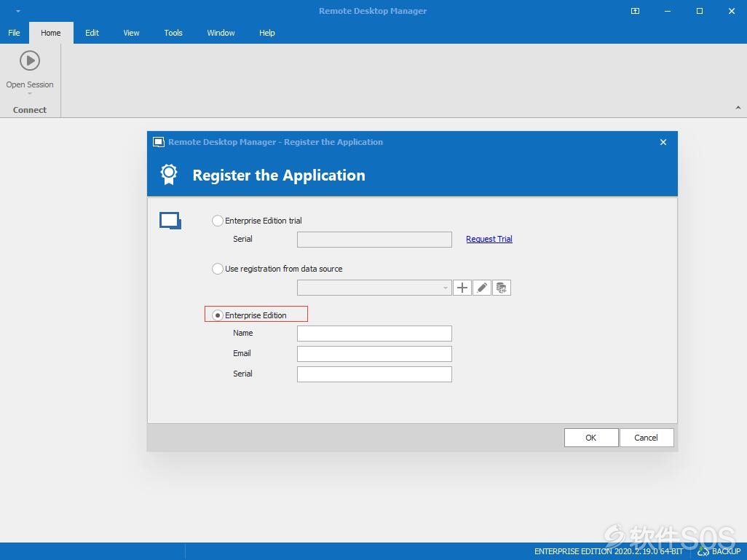
Task: Open the Tools ribbon tab
Action: [x=173, y=33]
